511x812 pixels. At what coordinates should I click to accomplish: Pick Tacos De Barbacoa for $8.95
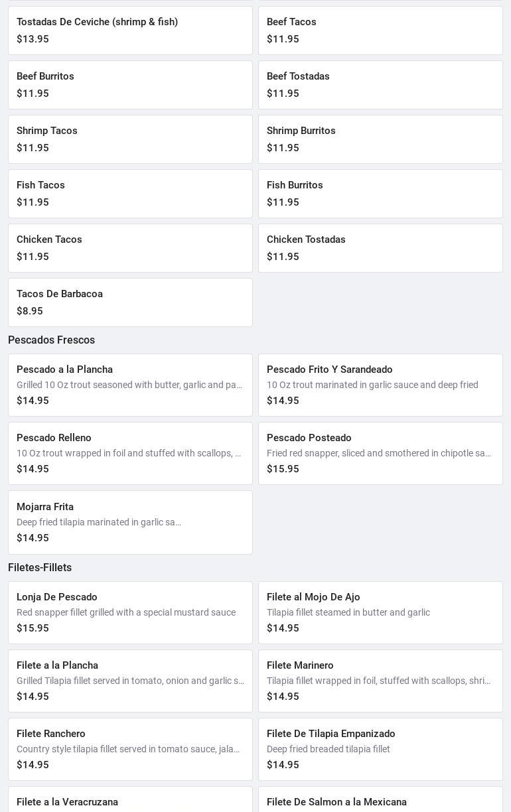(130, 303)
